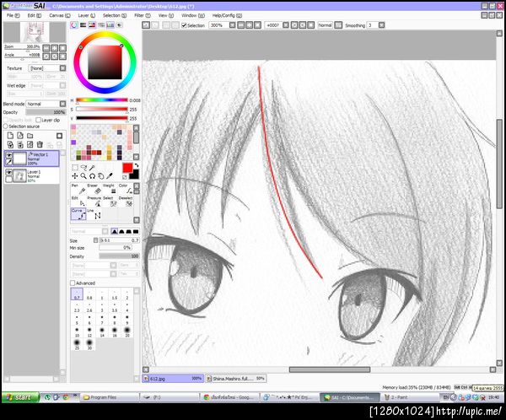506x420 pixels.
Task: Pick the Hand pan tool
Action: click(x=100, y=176)
